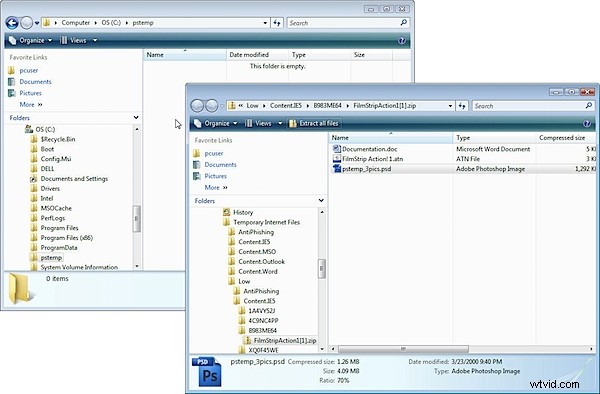This screenshot has height=394, width=600.
Task: Click horizontal scrollbar in zip file list
Action: [x=403, y=349]
